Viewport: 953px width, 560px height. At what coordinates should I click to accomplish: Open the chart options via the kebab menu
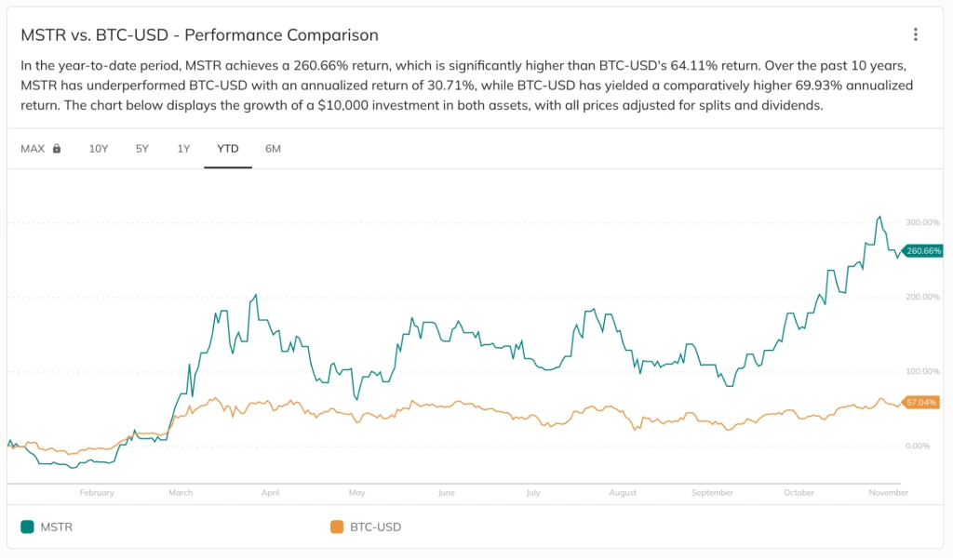pos(915,33)
